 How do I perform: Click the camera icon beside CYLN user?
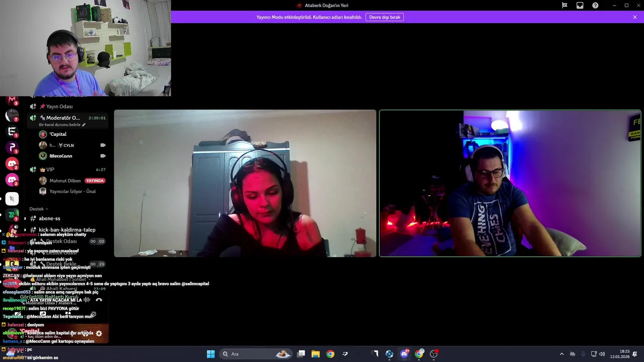[x=103, y=145]
